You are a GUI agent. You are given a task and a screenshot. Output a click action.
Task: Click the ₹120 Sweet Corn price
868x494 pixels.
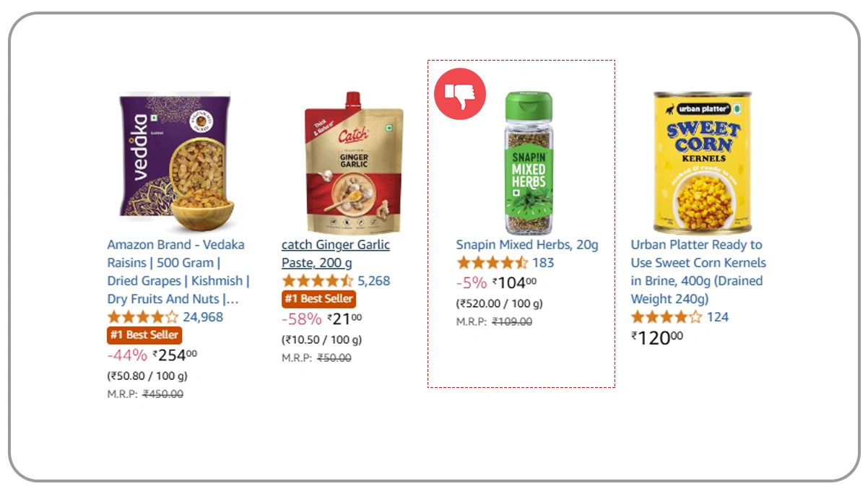point(656,337)
